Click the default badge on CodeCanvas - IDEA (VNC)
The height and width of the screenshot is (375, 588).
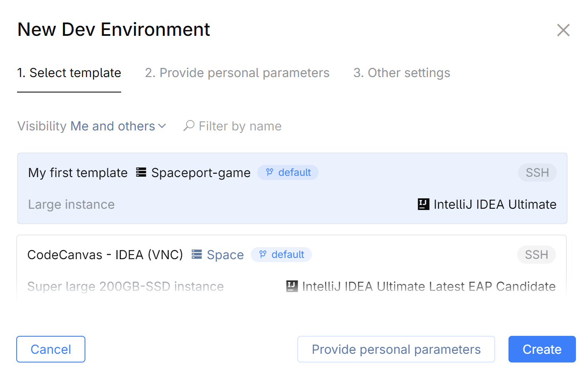(x=281, y=255)
